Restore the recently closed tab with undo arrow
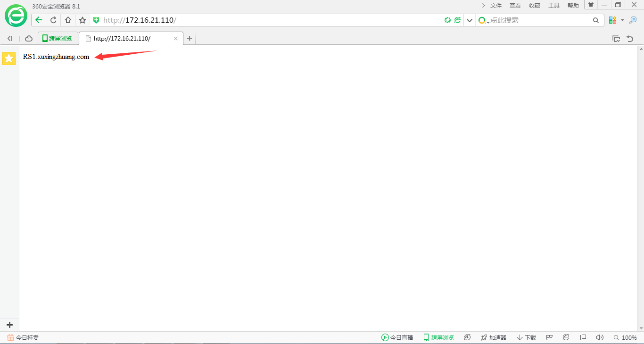 630,39
